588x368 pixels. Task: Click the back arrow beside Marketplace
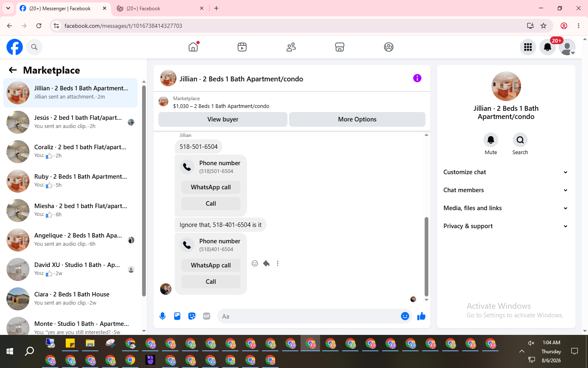[x=13, y=70]
